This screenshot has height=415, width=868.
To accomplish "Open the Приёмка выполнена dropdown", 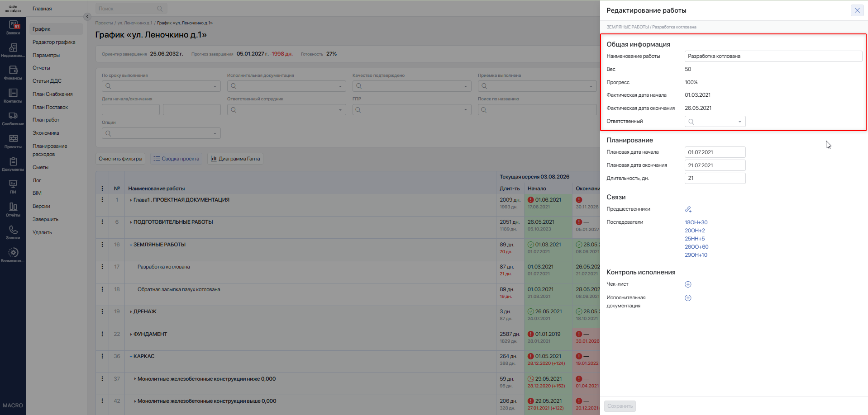I will click(537, 86).
